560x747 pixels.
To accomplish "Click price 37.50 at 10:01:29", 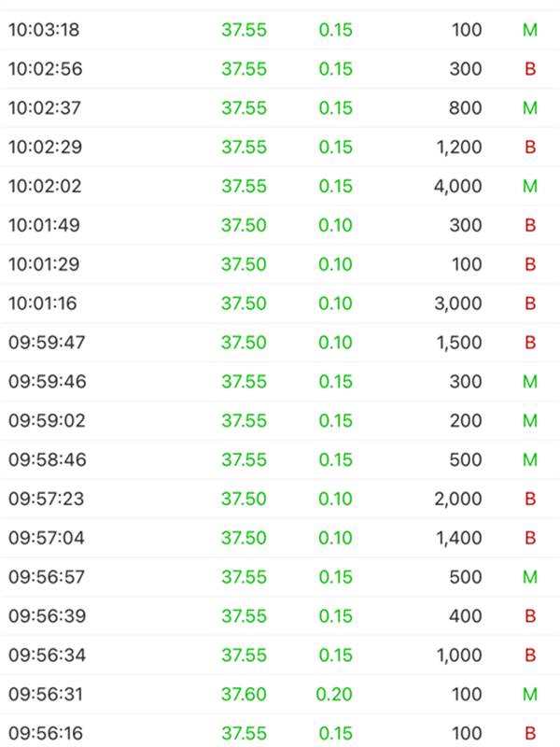I will (x=244, y=264).
